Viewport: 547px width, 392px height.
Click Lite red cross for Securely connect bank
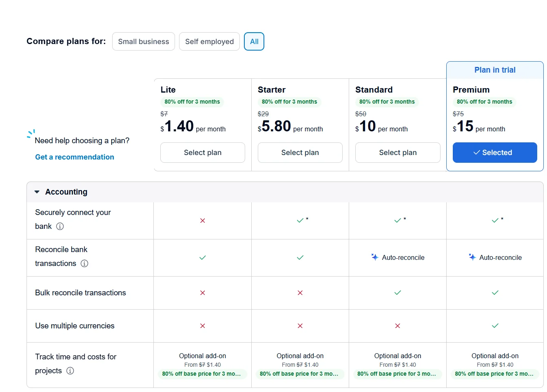(x=202, y=221)
